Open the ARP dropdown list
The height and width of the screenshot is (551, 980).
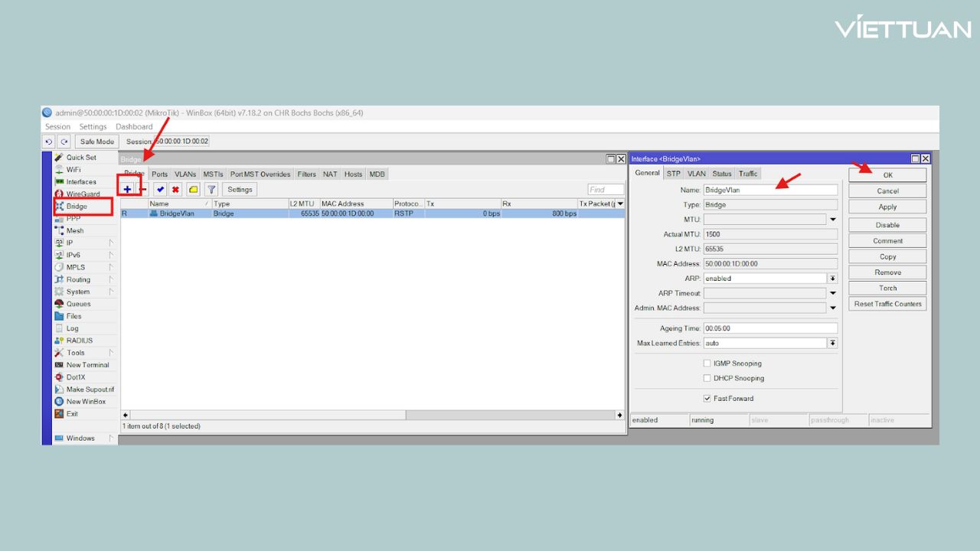coord(832,279)
